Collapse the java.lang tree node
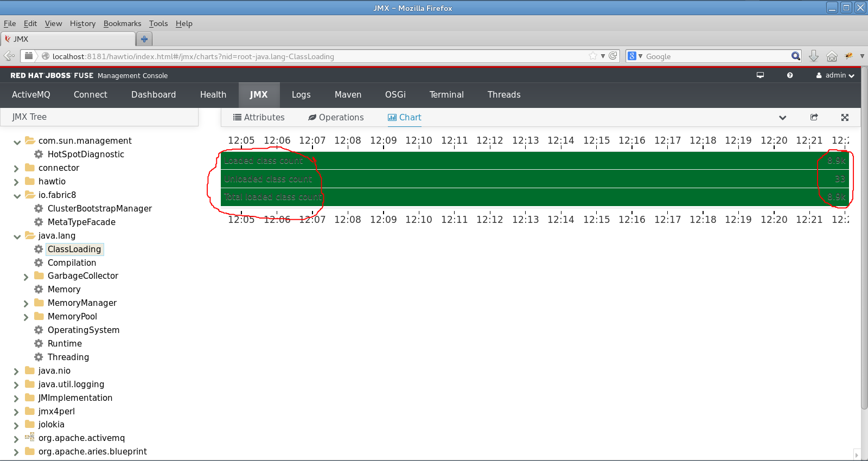 pyautogui.click(x=17, y=236)
